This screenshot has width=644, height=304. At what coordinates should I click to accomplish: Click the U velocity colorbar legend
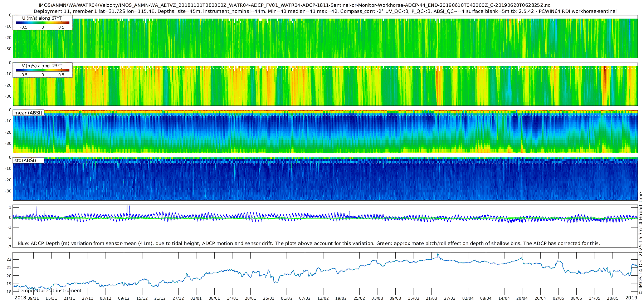point(43,23)
